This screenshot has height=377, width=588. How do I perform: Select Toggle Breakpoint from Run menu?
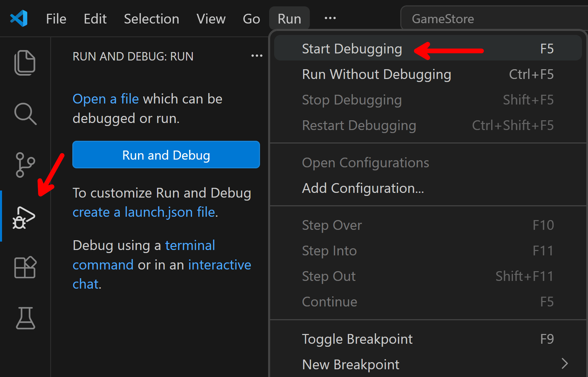coord(428,339)
